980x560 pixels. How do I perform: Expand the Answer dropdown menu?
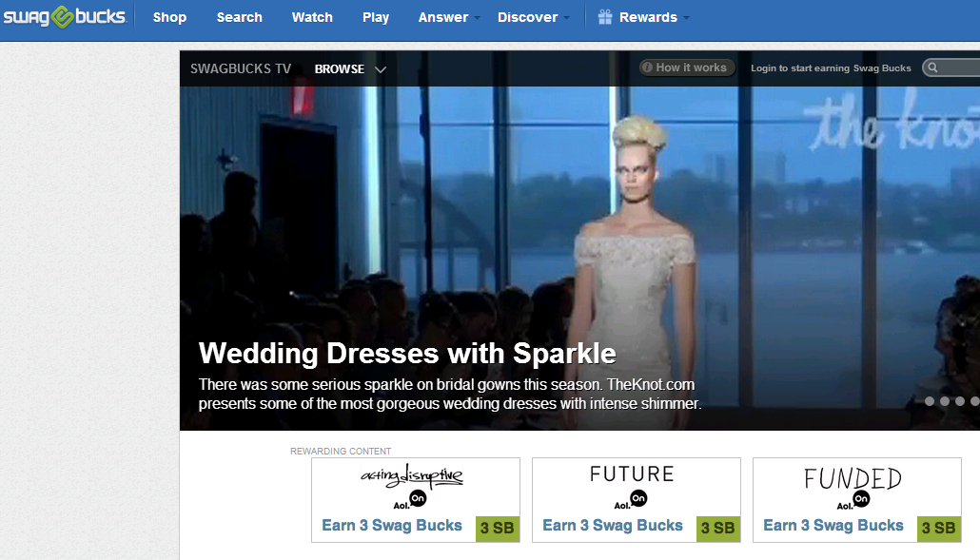(x=449, y=17)
